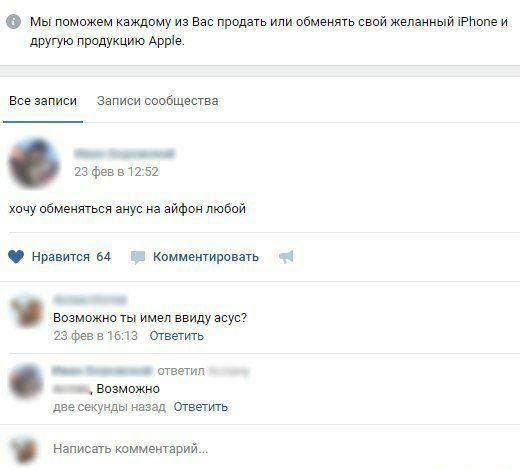
Task: Switch to the Записи сообщества tab
Action: point(158,101)
